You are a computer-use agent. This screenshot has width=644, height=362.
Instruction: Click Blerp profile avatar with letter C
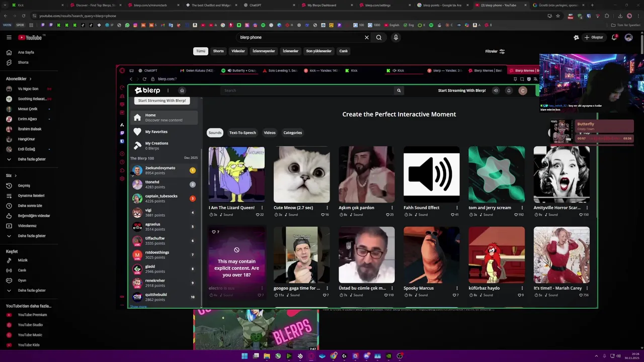(523, 90)
